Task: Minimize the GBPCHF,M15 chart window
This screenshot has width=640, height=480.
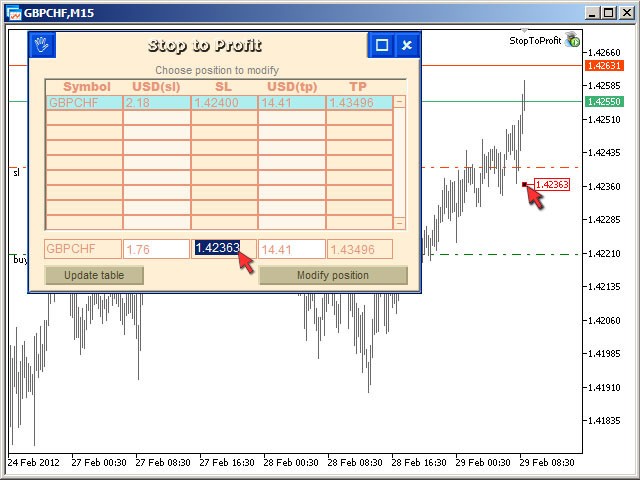Action: 591,13
